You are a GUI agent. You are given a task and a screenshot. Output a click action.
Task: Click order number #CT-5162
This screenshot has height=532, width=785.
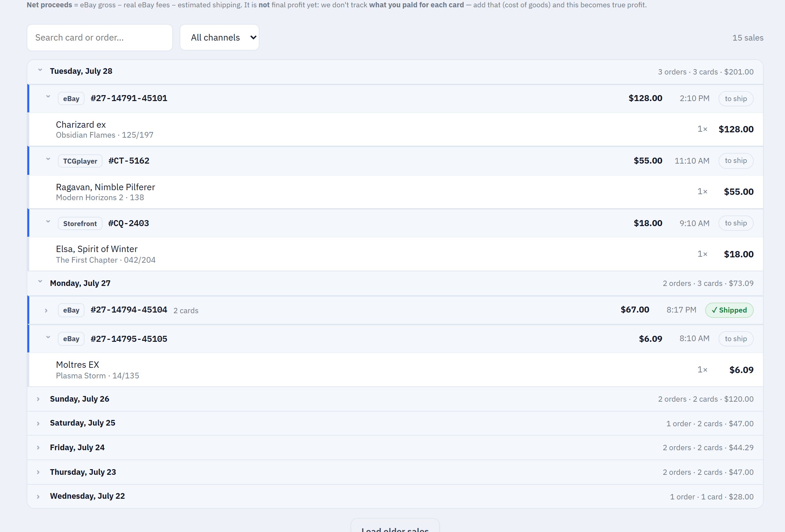tap(129, 161)
